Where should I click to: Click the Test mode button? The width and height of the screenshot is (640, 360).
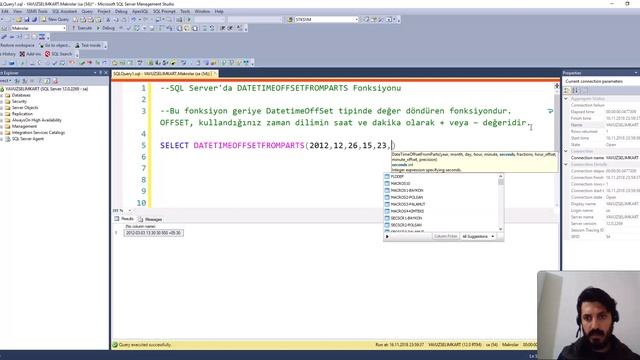coord(88,45)
